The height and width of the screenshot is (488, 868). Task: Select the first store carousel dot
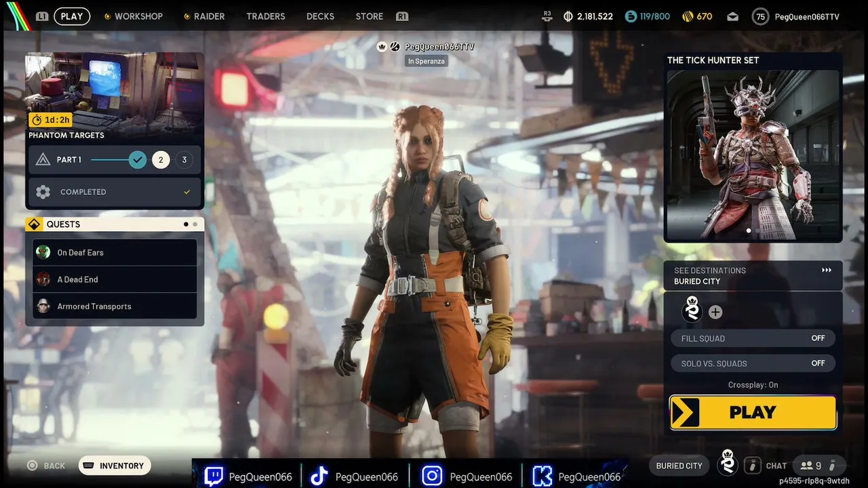coord(749,230)
